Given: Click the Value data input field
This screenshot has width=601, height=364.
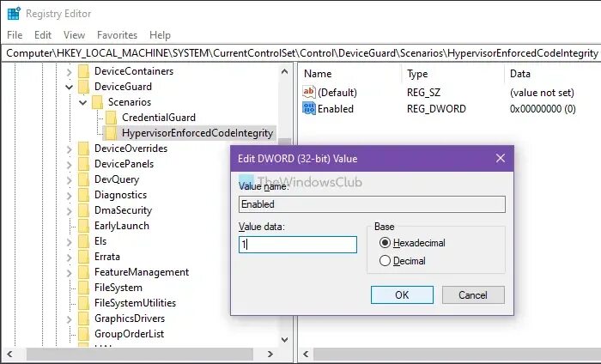Looking at the screenshot, I should point(298,245).
